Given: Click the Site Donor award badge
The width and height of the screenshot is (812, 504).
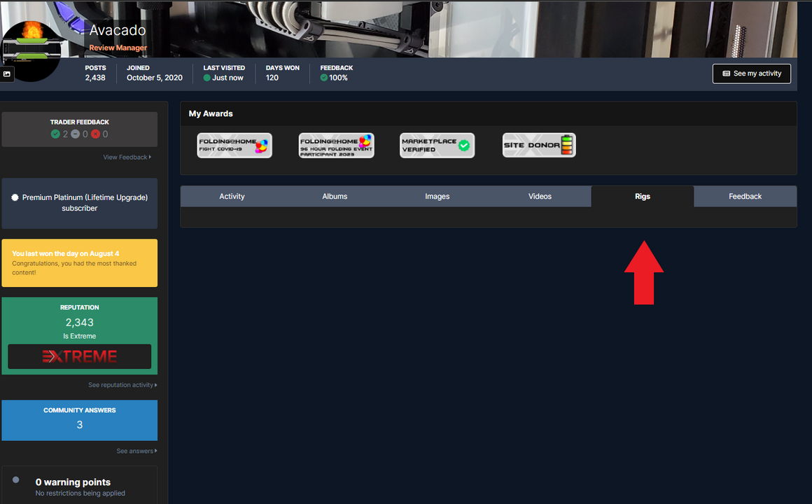Looking at the screenshot, I should 539,146.
